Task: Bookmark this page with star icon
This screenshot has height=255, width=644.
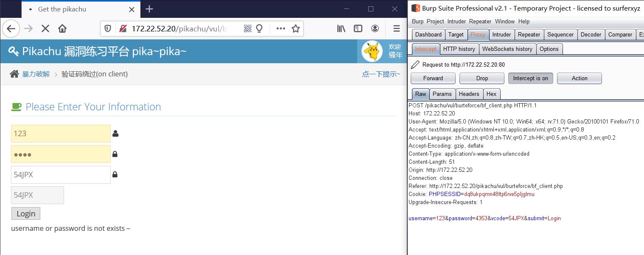Action: click(296, 29)
